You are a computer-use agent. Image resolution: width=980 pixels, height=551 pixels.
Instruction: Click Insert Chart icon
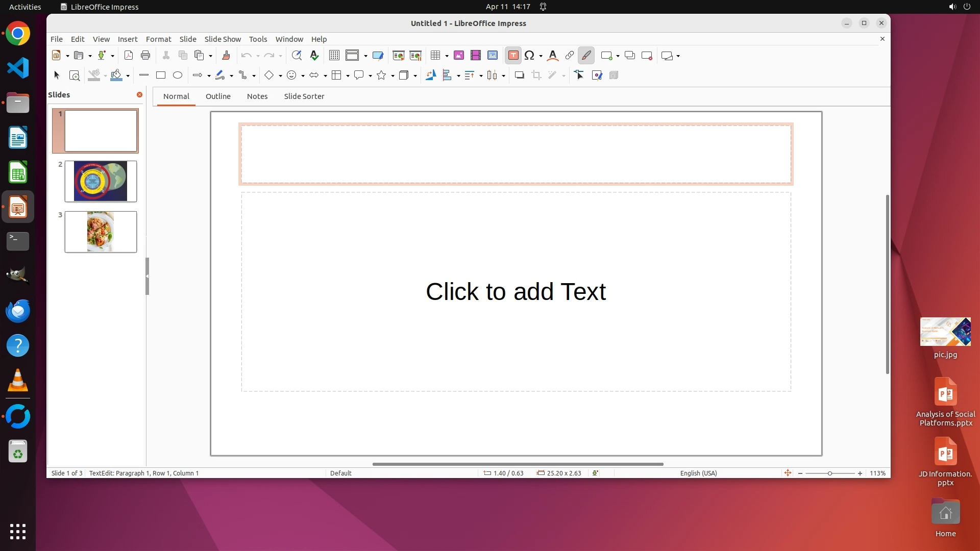pos(493,56)
